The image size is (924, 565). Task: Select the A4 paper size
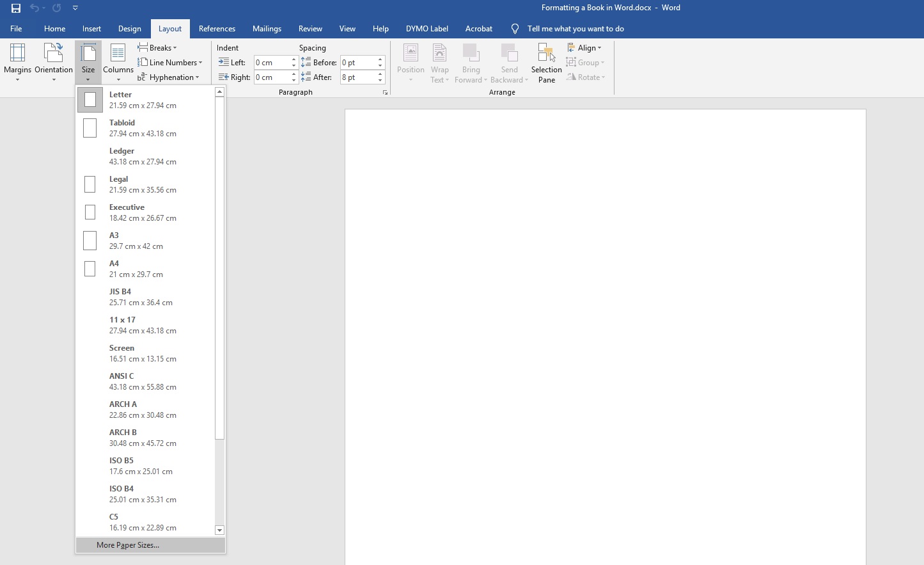coord(136,268)
